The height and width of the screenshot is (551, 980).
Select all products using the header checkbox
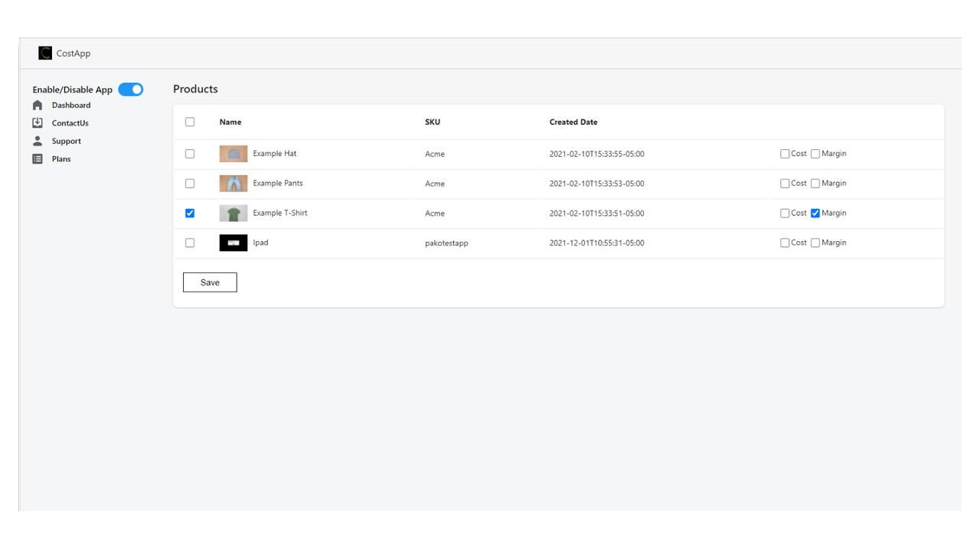click(190, 122)
